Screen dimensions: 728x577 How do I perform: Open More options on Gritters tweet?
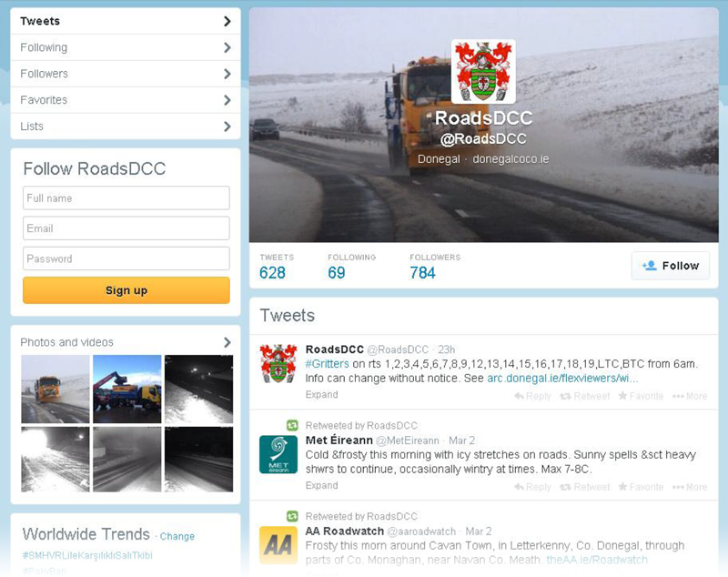(690, 396)
